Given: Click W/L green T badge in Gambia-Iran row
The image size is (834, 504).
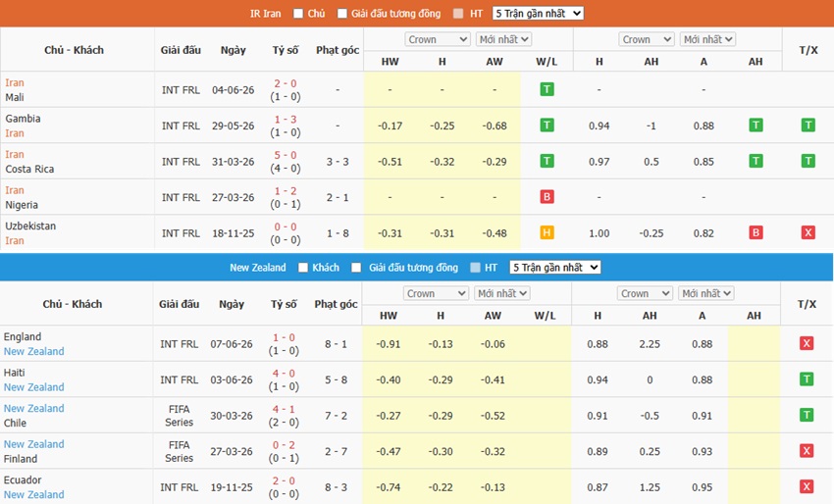Looking at the screenshot, I should [x=547, y=126].
